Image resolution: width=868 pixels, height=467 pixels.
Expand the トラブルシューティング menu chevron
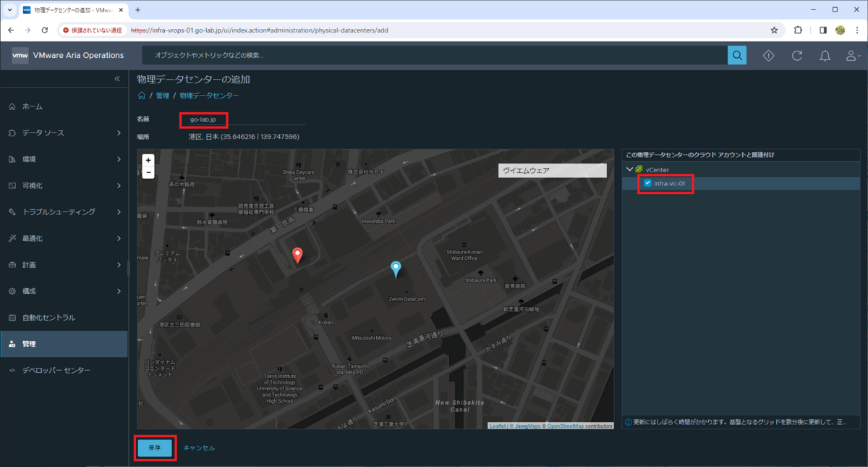(x=119, y=212)
